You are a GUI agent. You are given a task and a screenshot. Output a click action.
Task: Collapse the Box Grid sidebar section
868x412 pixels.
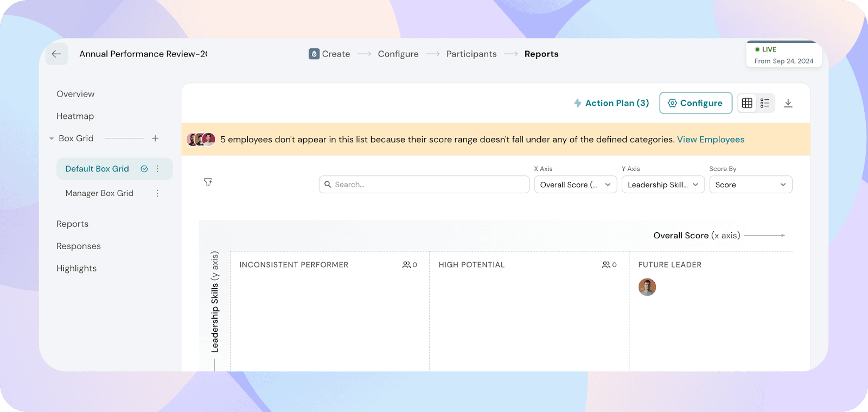52,138
